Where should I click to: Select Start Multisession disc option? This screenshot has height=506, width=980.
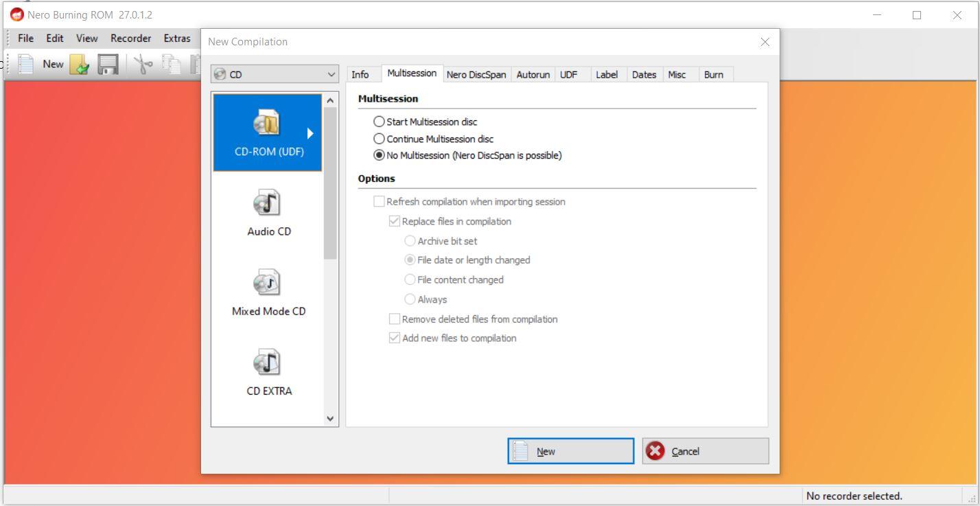tap(380, 122)
